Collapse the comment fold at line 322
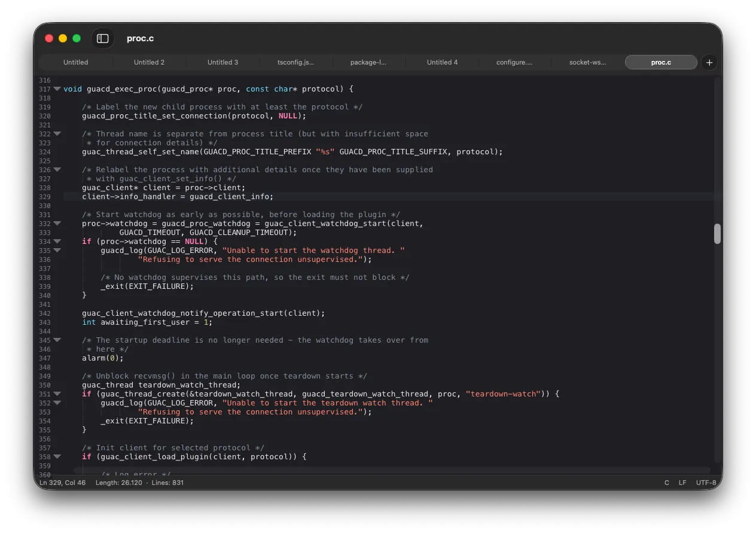Image resolution: width=756 pixels, height=534 pixels. point(57,134)
